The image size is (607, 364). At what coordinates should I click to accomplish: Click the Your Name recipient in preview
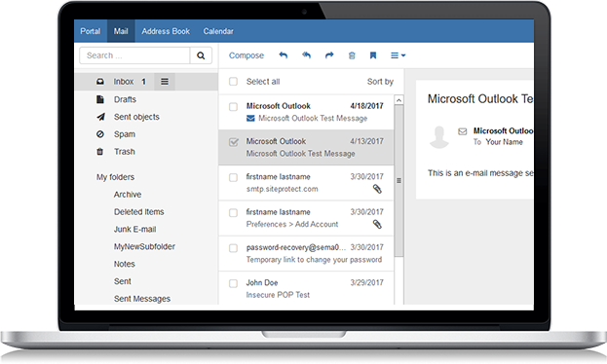tap(504, 142)
